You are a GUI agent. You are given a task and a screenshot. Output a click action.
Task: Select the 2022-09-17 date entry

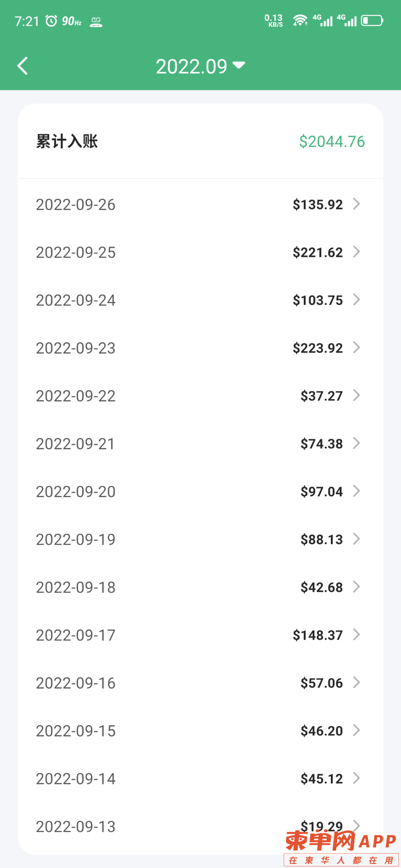pos(76,635)
